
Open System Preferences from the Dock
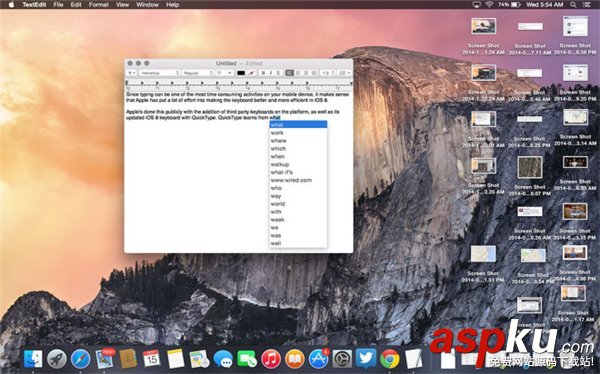click(x=342, y=359)
